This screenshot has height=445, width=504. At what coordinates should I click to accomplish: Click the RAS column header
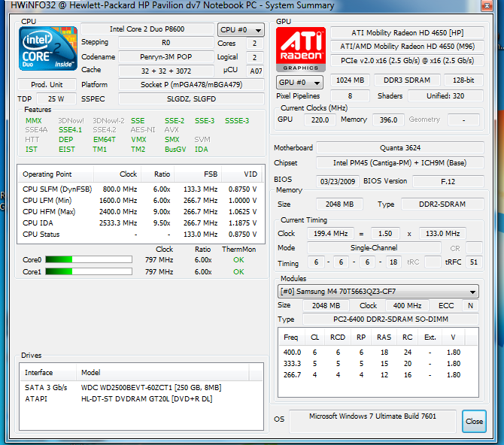pos(384,338)
